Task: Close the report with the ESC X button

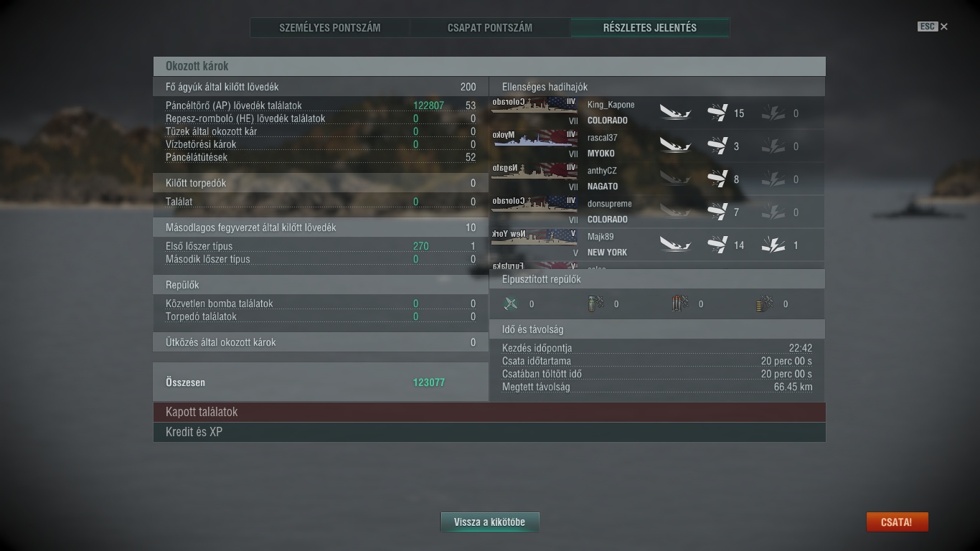Action: (933, 27)
